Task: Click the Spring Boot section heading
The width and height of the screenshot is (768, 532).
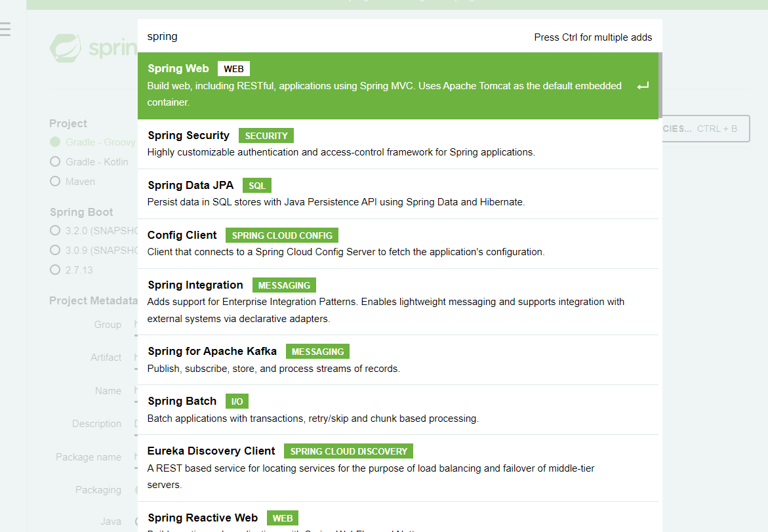Action: click(x=81, y=212)
